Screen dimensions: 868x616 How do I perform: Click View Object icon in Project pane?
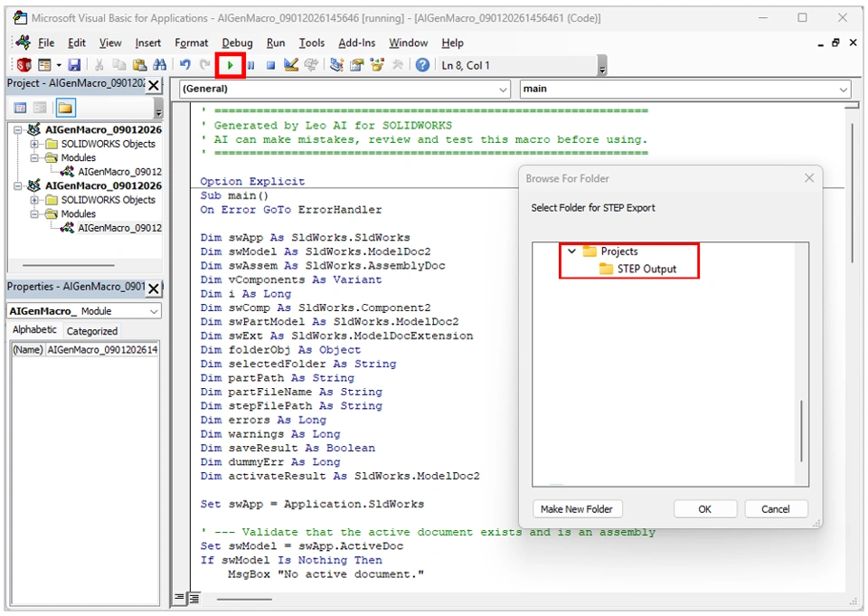(40, 108)
